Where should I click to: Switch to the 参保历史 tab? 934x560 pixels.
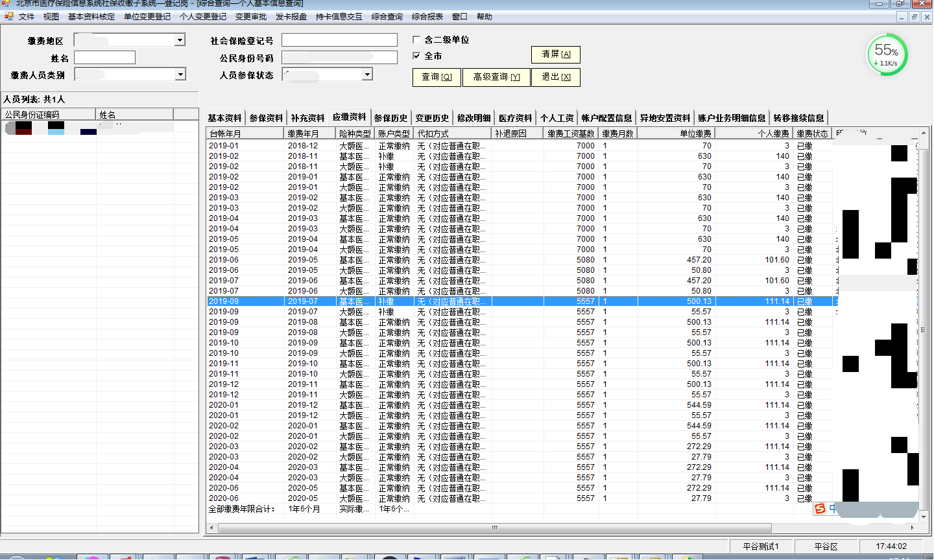coord(390,118)
